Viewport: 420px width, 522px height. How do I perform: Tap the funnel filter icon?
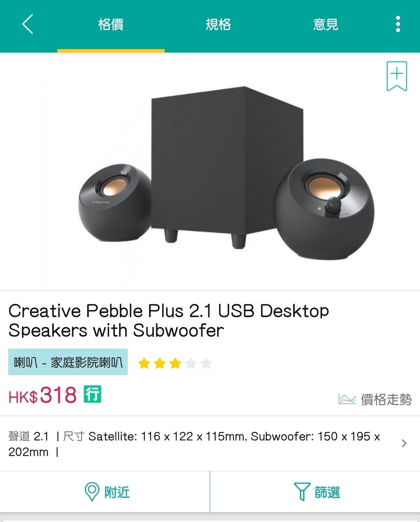(x=302, y=492)
